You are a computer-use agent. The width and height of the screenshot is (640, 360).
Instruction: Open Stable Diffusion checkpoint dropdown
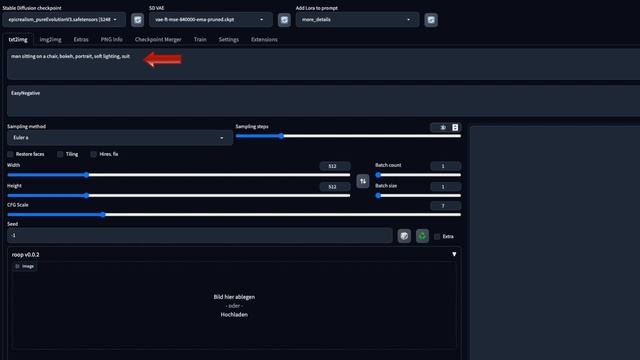(64, 20)
